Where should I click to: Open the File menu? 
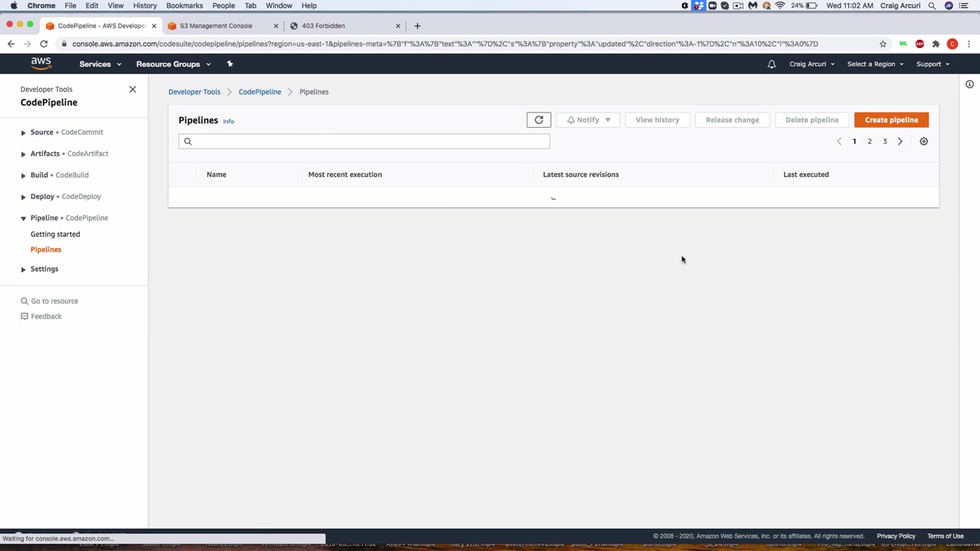[x=70, y=5]
